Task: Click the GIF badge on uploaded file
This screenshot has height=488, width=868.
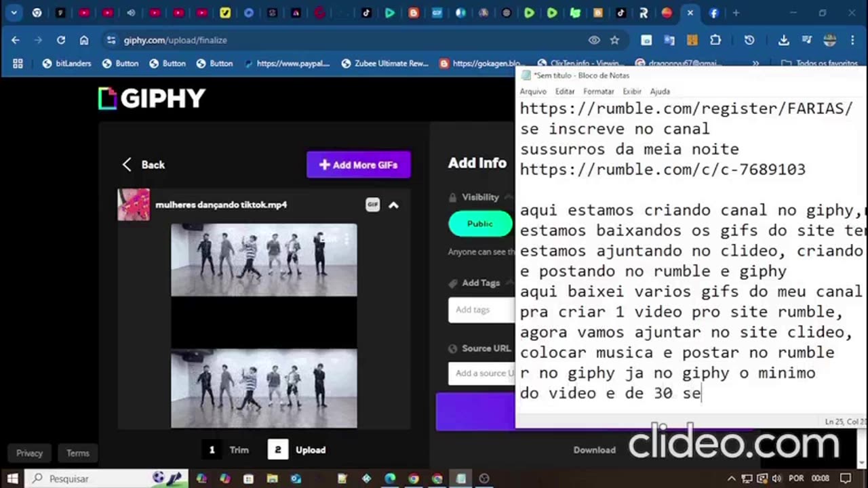Action: click(372, 204)
